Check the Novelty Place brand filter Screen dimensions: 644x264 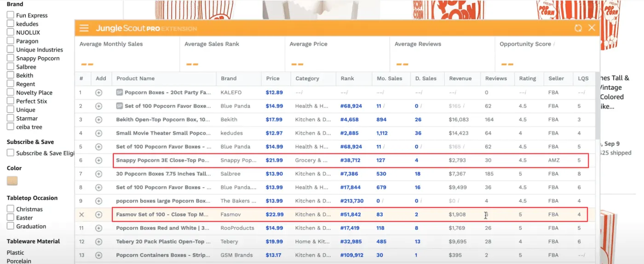[x=10, y=92]
